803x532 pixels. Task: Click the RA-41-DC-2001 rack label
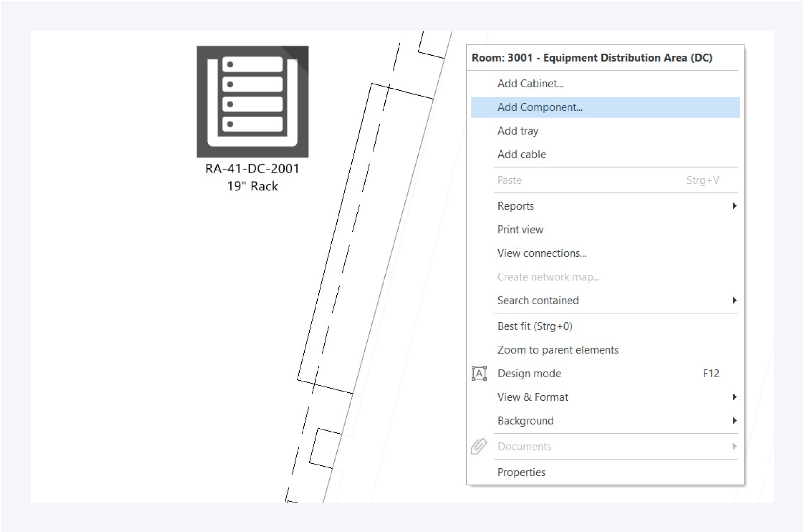[252, 169]
